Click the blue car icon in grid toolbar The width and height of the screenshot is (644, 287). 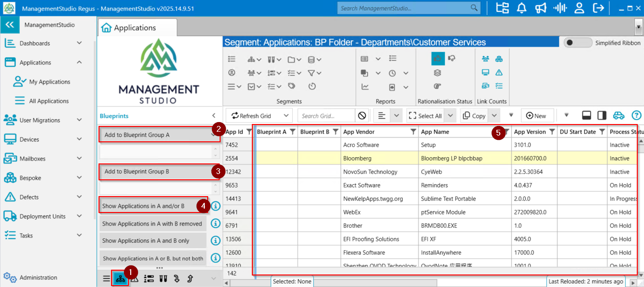pyautogui.click(x=619, y=115)
